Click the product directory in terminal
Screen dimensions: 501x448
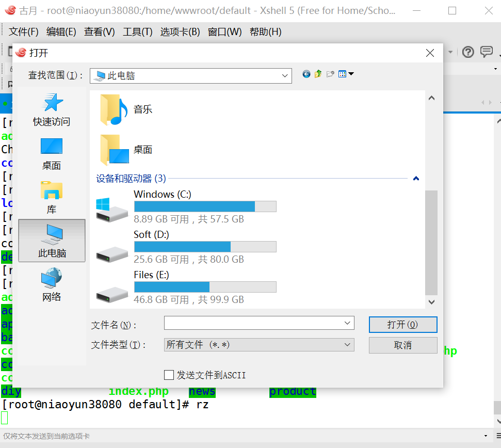(293, 391)
